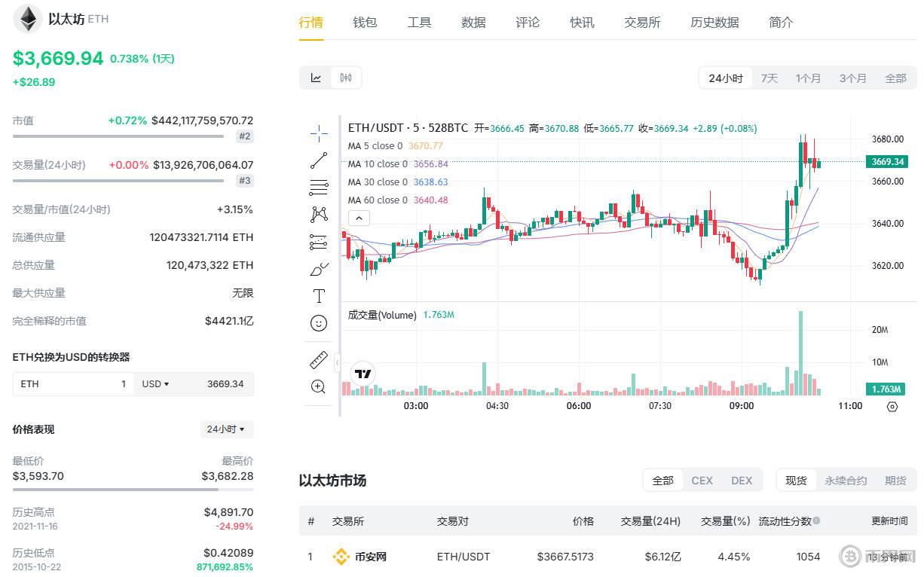This screenshot has height=577, width=924.
Task: Select the 7天 time range
Action: 769,78
